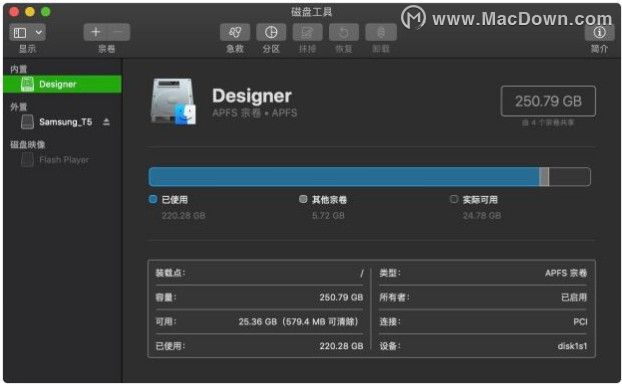Click the 250.79 GB capacity box
Viewport: 622px width, 386px height.
[x=548, y=101]
